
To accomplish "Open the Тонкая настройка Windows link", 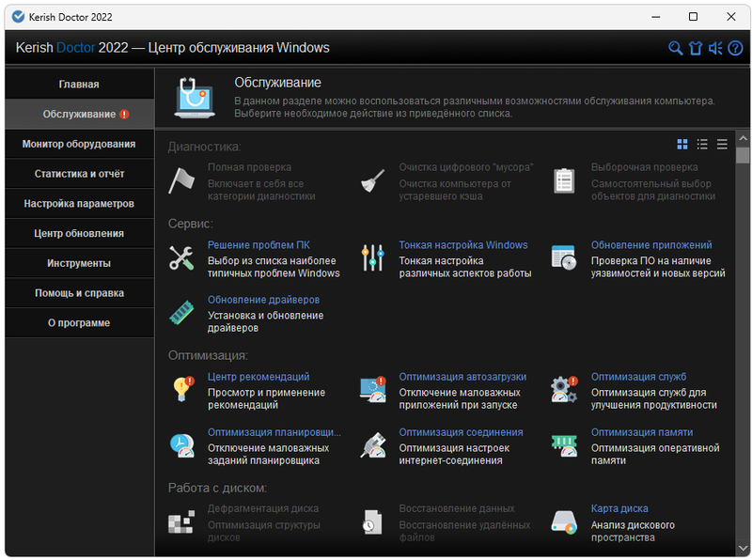I will coord(463,245).
